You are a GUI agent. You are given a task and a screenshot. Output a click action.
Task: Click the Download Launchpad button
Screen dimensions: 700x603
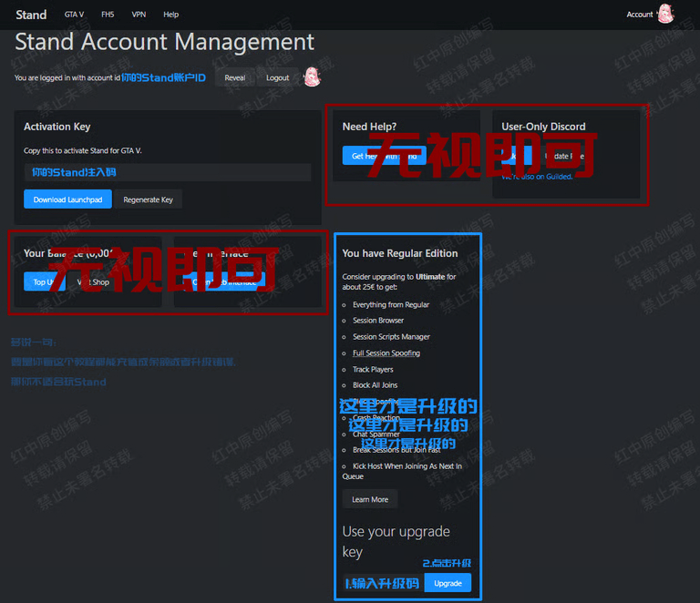[x=67, y=199]
